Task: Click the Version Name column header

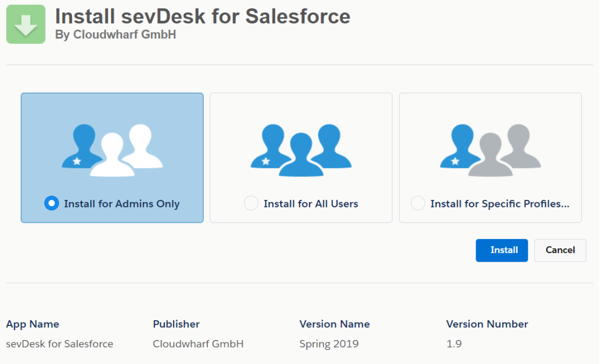Action: (x=335, y=324)
